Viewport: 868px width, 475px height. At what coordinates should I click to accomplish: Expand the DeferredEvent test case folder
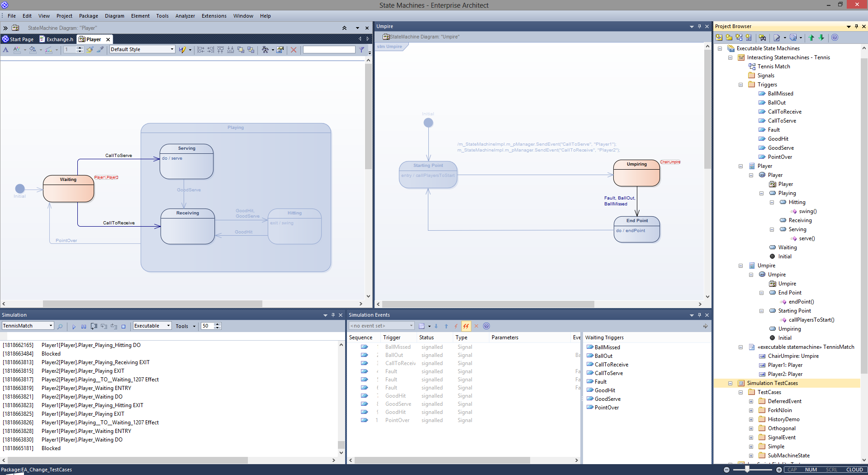pyautogui.click(x=751, y=401)
